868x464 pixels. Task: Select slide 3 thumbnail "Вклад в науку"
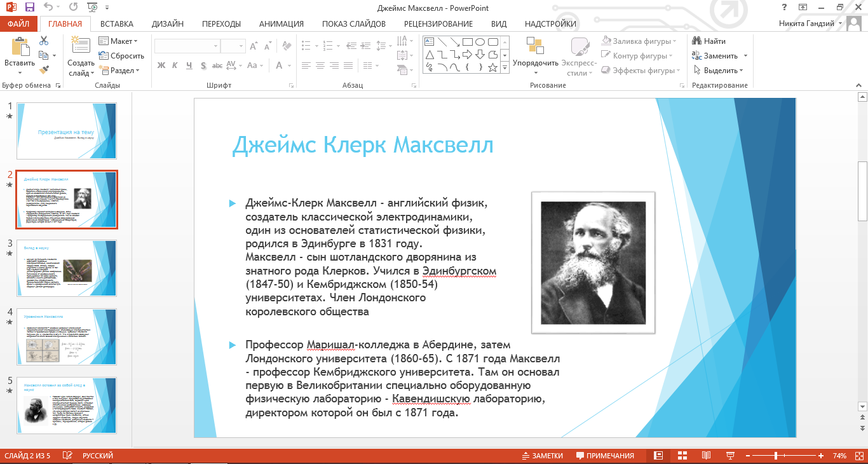67,268
